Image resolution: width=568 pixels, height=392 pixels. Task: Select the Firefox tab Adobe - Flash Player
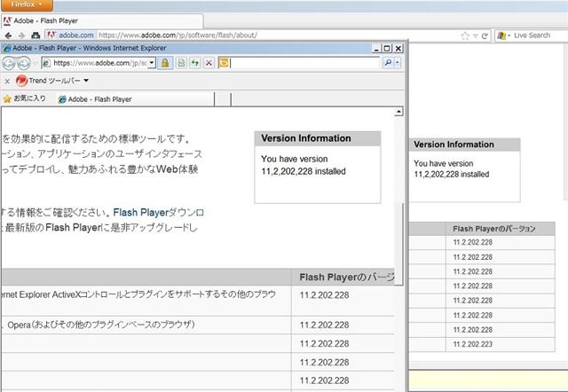102,21
